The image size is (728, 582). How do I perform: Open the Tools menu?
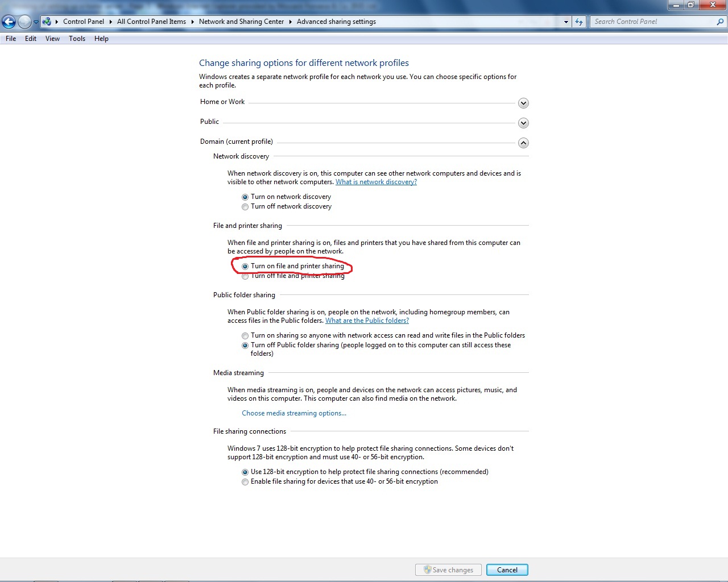click(77, 39)
